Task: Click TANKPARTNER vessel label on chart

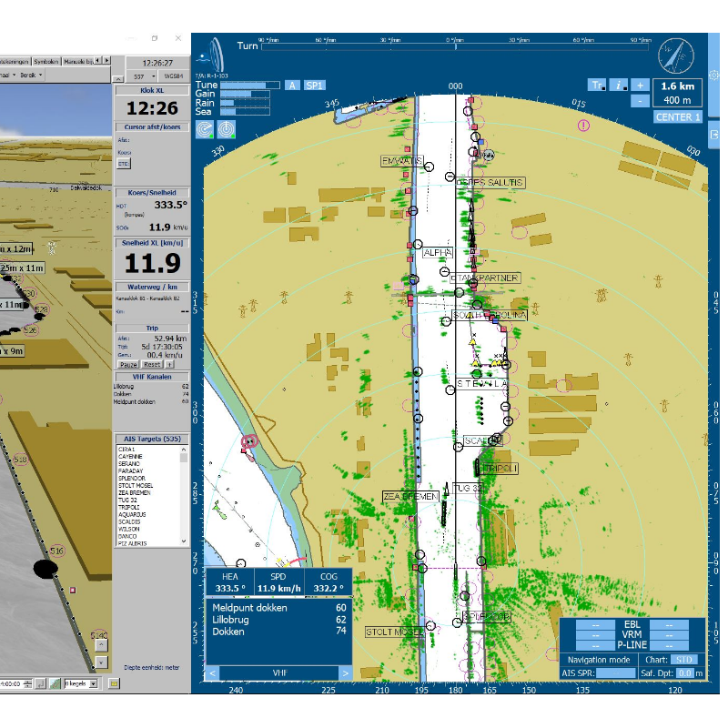Action: [486, 278]
